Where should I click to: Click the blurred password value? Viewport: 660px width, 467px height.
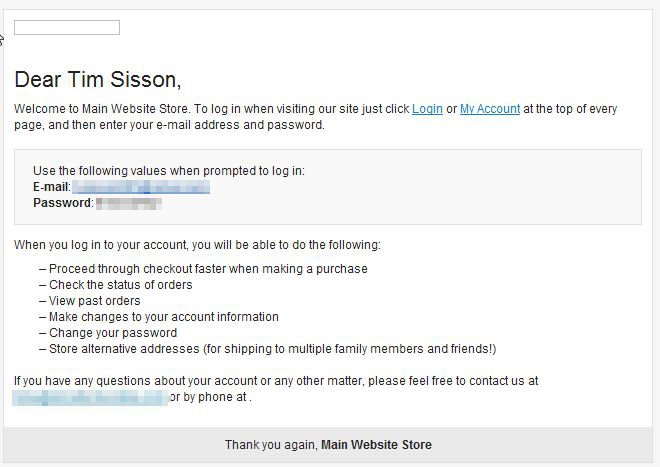(128, 203)
